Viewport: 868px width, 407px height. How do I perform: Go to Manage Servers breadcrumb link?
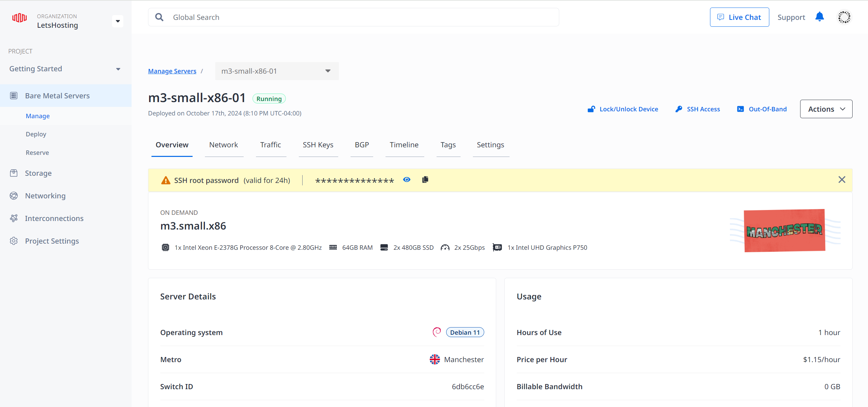(172, 71)
